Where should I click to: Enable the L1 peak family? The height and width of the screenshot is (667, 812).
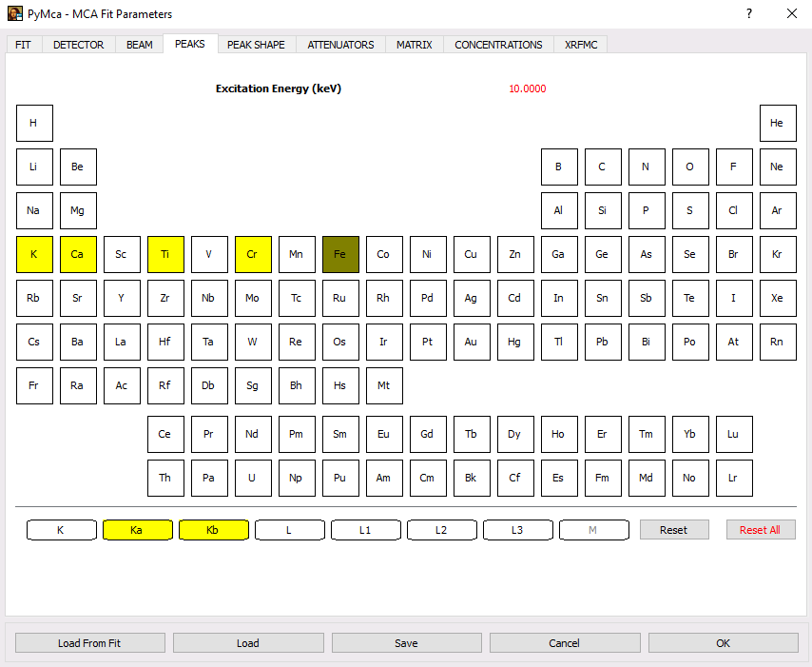pyautogui.click(x=366, y=530)
